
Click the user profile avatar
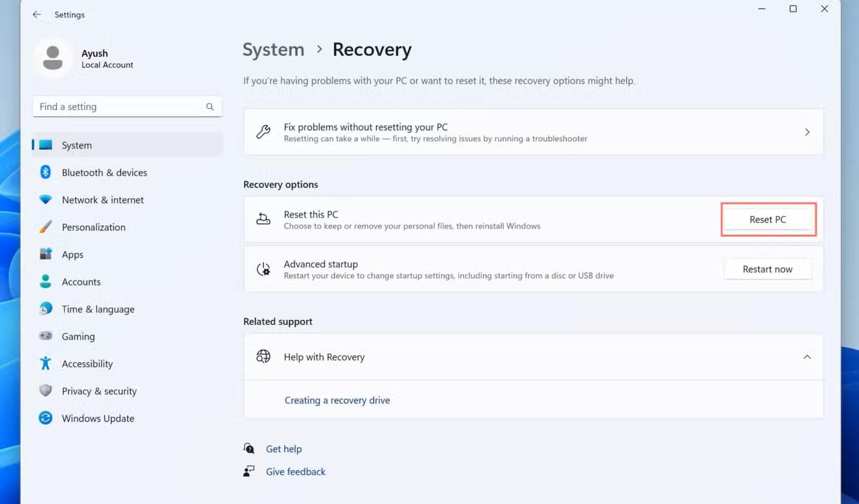point(53,58)
